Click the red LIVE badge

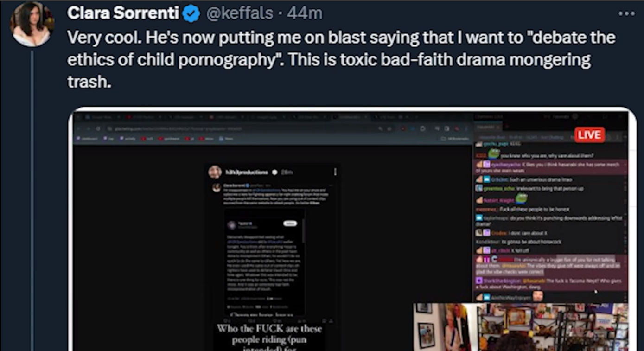click(x=590, y=135)
